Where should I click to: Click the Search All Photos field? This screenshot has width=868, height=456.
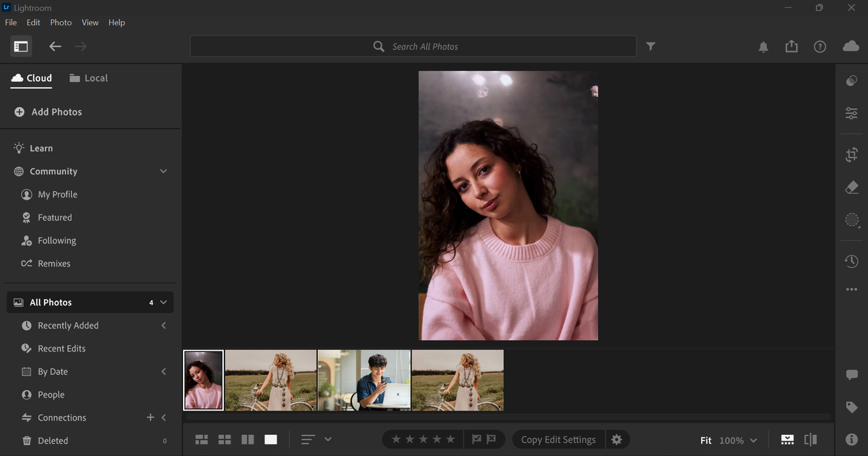(x=413, y=46)
